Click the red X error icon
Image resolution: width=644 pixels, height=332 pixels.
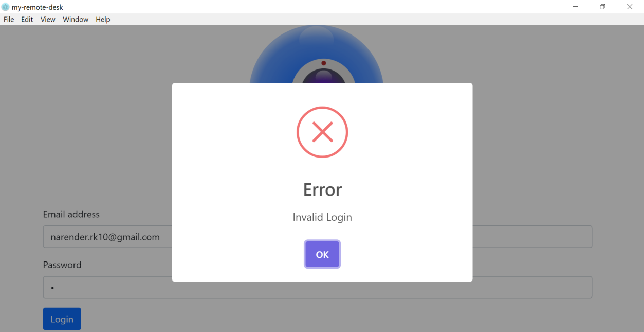(x=322, y=132)
